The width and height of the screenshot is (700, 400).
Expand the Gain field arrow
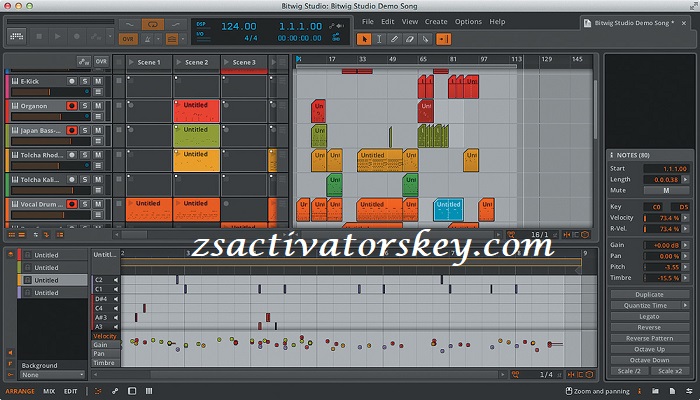685,245
